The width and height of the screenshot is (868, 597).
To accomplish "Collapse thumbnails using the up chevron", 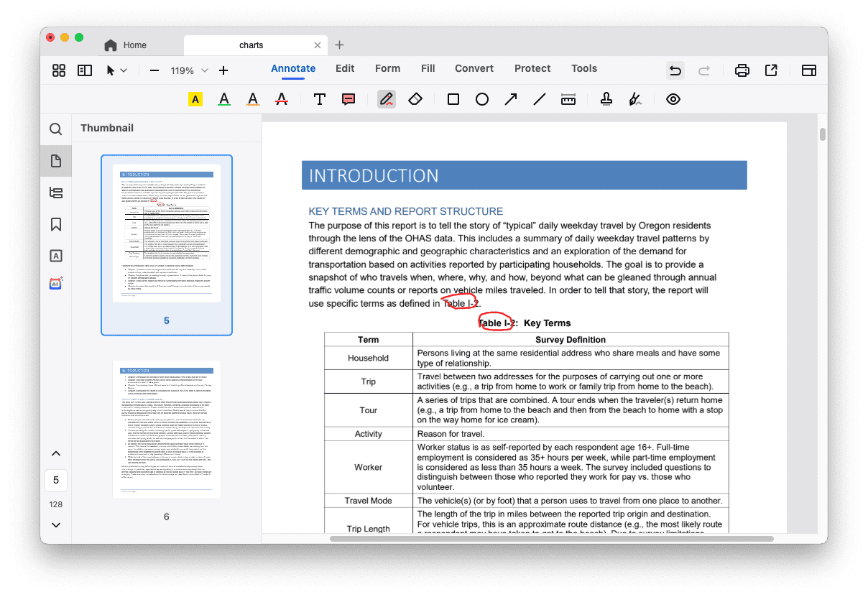I will point(55,453).
